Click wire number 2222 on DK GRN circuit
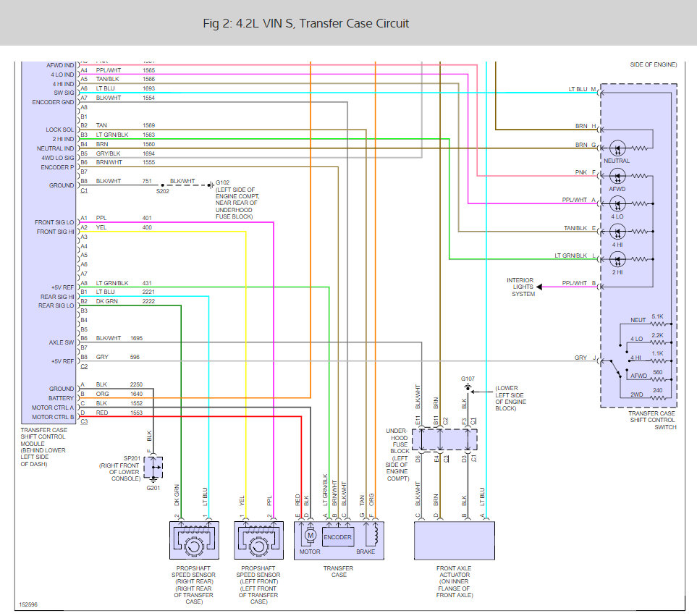 tap(148, 301)
